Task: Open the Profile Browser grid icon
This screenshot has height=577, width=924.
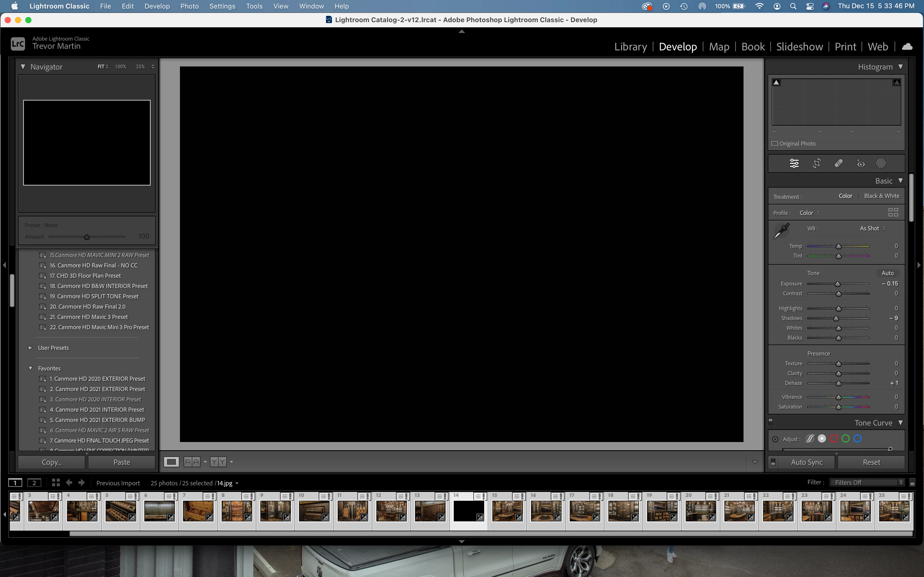Action: pos(893,212)
